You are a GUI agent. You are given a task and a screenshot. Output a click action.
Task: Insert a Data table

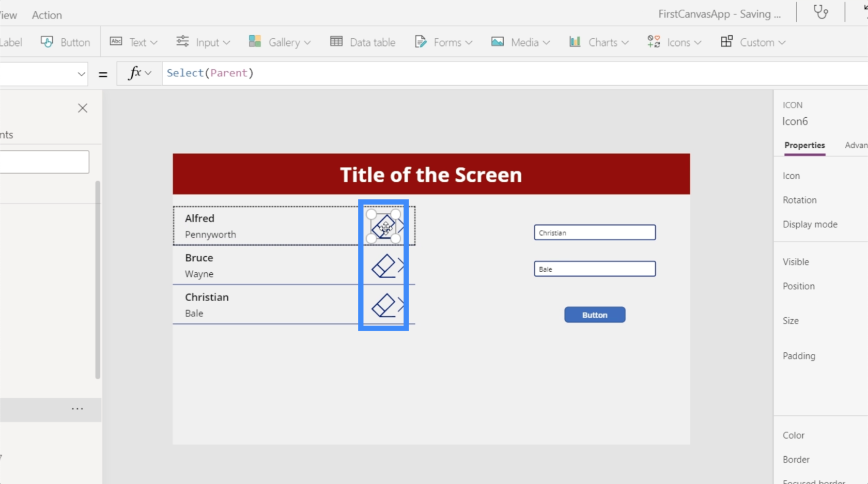coord(363,42)
